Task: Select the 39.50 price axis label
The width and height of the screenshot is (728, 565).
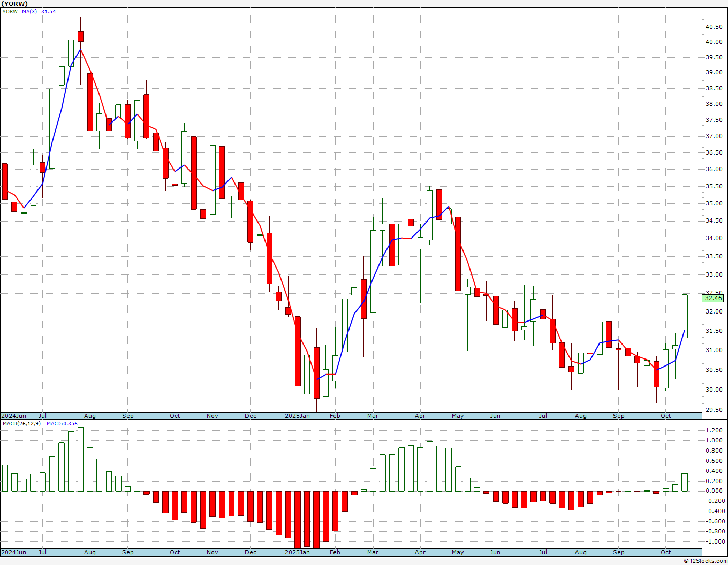Action: [x=713, y=57]
